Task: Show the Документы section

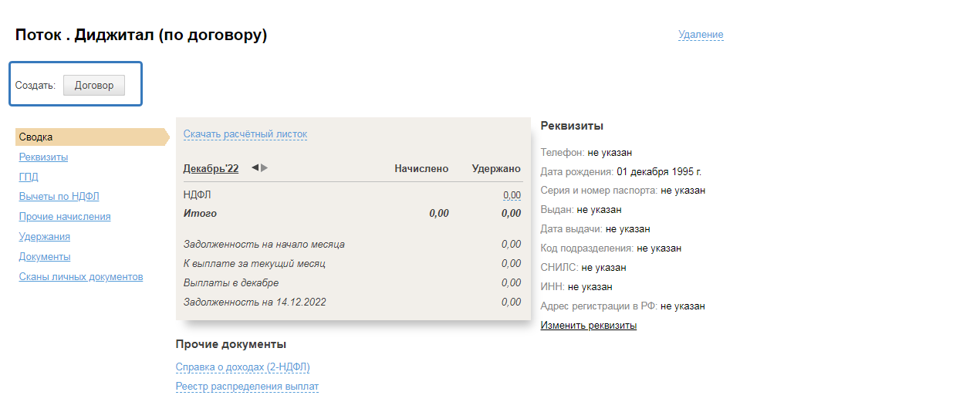Action: point(45,257)
